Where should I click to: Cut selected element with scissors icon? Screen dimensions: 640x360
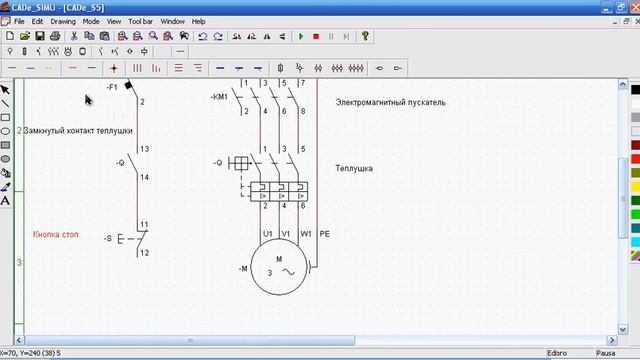pos(74,36)
